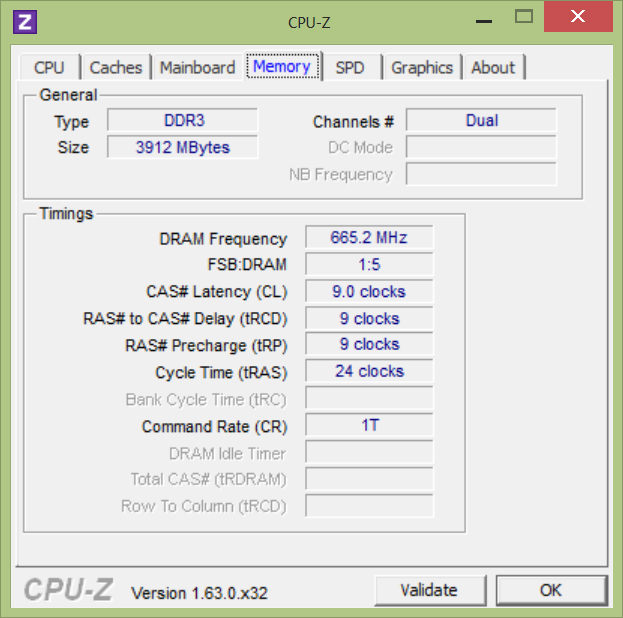Viewport: 623px width, 618px height.
Task: Click the Size field showing 3912 MBytes
Action: pos(182,147)
